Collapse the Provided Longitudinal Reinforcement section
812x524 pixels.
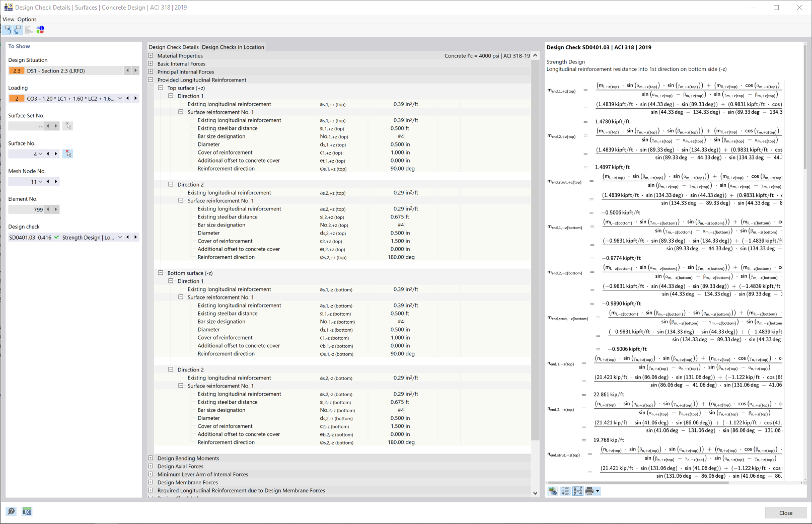(151, 80)
